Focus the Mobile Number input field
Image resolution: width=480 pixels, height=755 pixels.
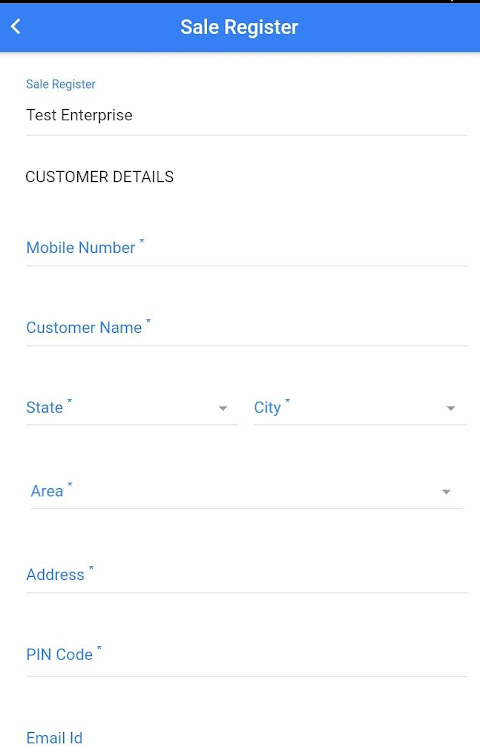tap(246, 247)
